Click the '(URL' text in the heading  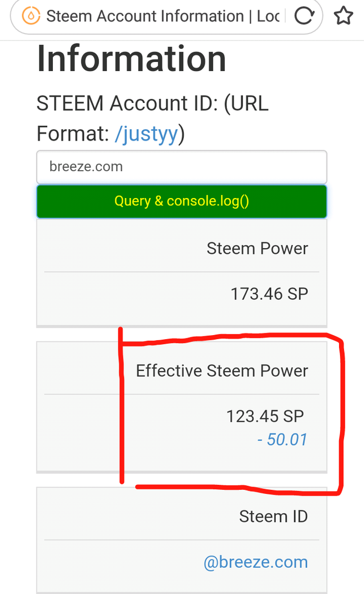pos(246,104)
